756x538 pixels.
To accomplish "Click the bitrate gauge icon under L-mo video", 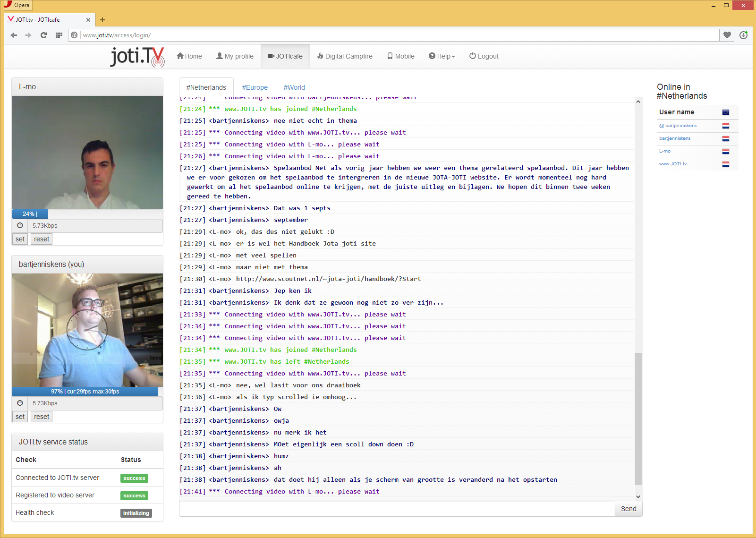I will [20, 225].
